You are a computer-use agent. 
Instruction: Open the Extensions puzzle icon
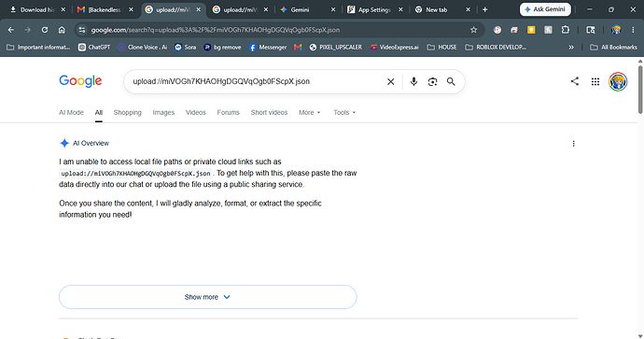click(566, 30)
